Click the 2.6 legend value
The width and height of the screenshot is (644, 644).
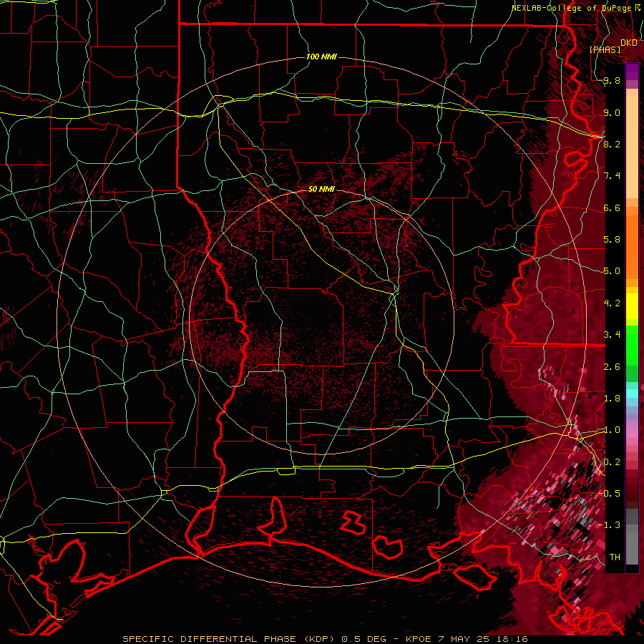[x=612, y=367]
